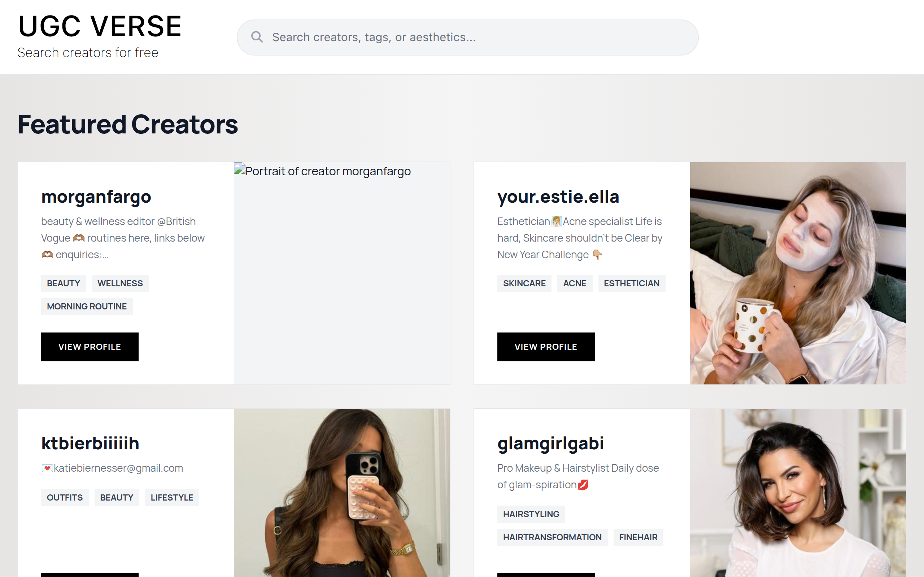Select the LIFESTYLE tag

coord(172,498)
